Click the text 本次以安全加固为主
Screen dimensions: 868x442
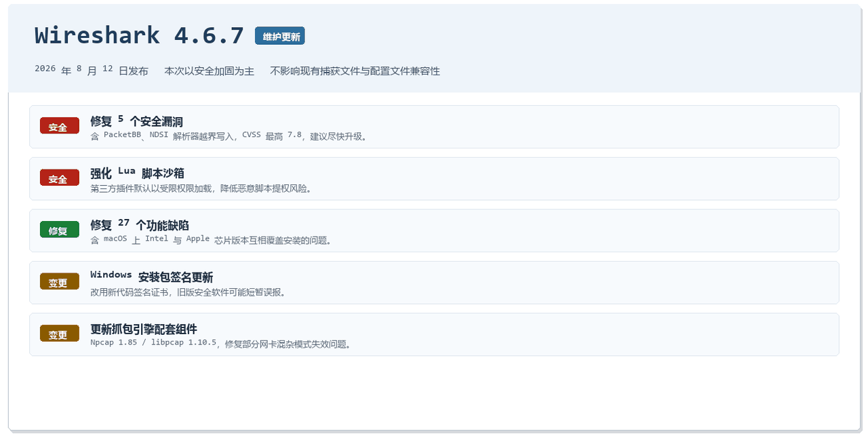pyautogui.click(x=210, y=71)
